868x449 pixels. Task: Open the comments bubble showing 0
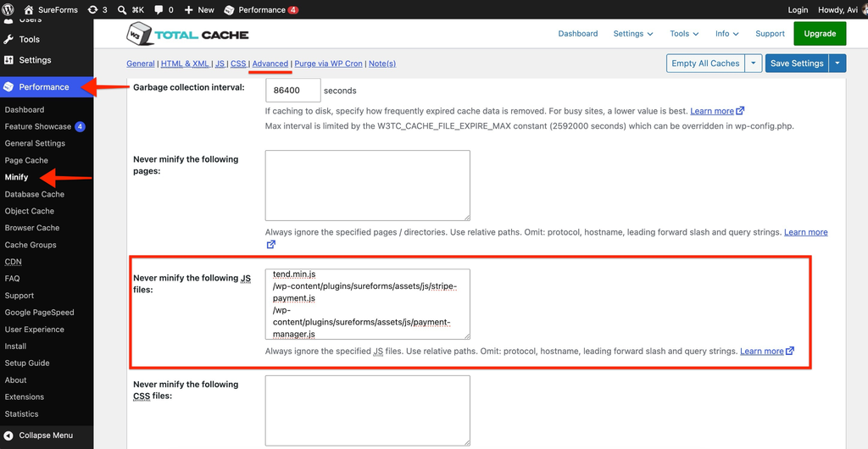pos(164,9)
